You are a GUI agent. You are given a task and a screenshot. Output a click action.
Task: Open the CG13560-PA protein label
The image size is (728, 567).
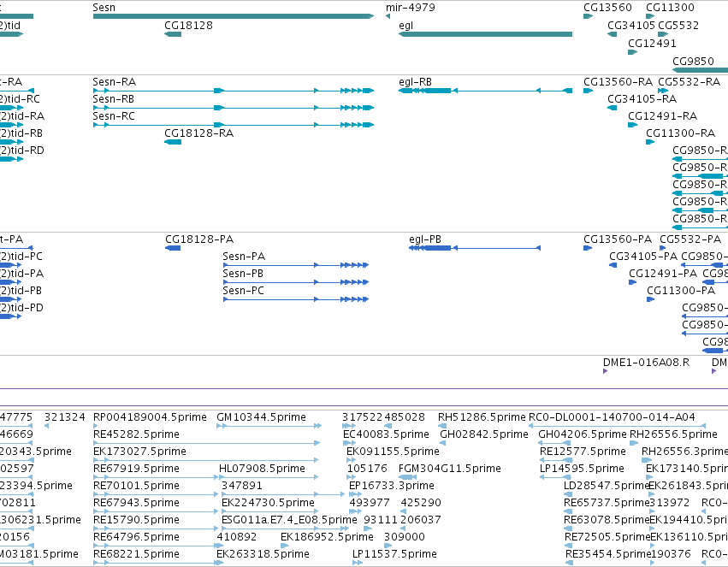click(x=618, y=239)
